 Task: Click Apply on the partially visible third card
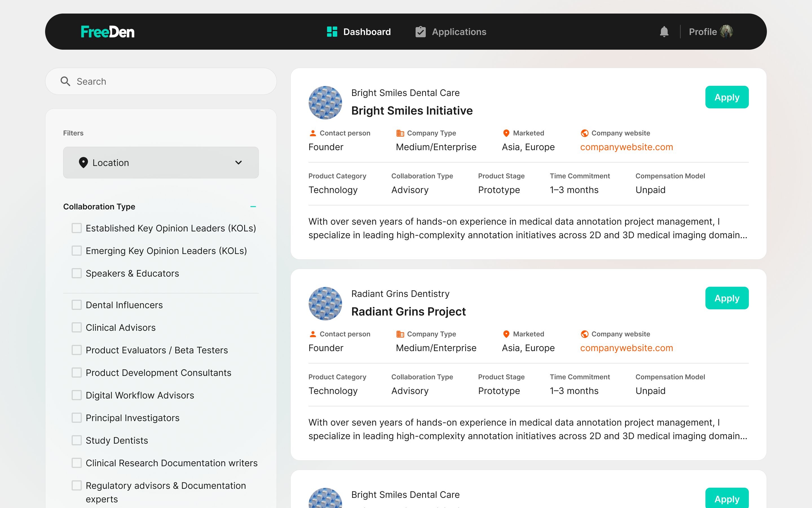[x=727, y=498]
